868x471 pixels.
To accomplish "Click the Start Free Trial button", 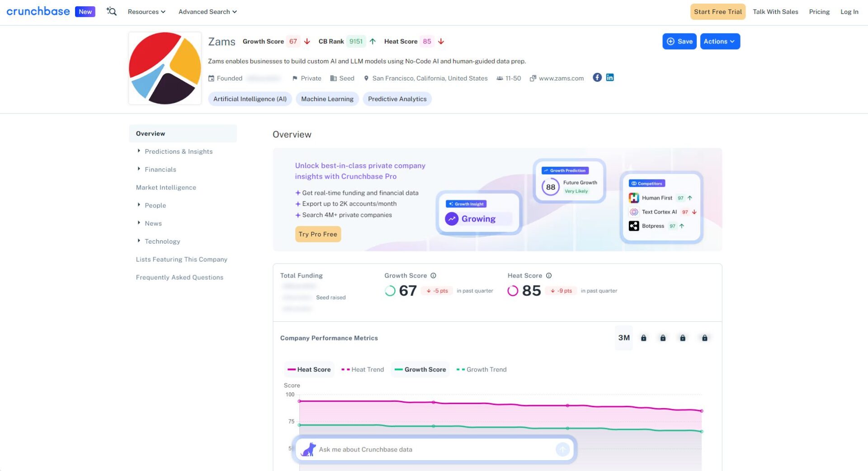I will (717, 12).
